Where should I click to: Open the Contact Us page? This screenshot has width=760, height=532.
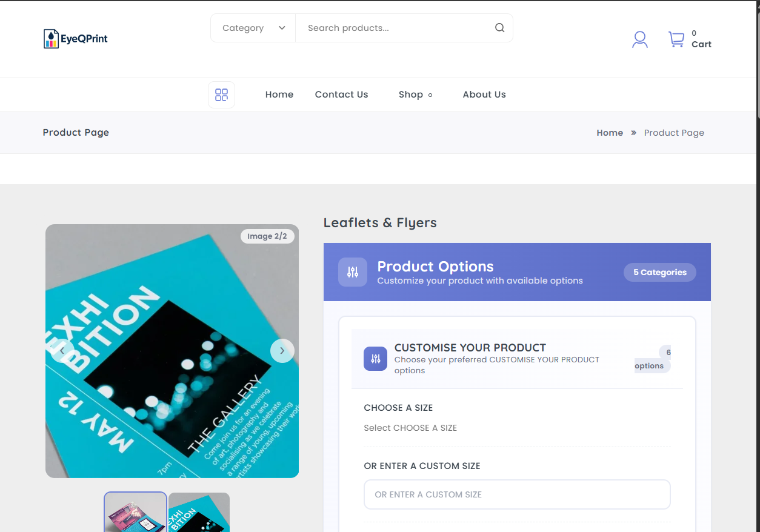(x=341, y=95)
